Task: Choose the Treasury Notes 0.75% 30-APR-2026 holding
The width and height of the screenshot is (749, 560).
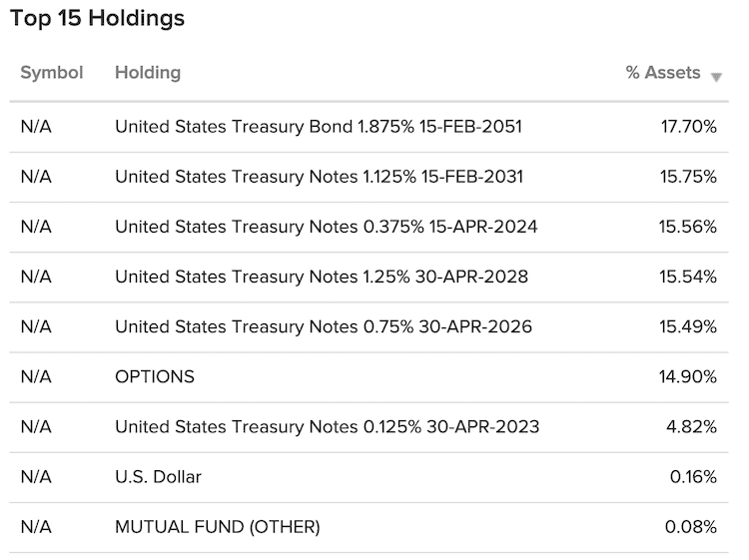Action: click(x=324, y=327)
